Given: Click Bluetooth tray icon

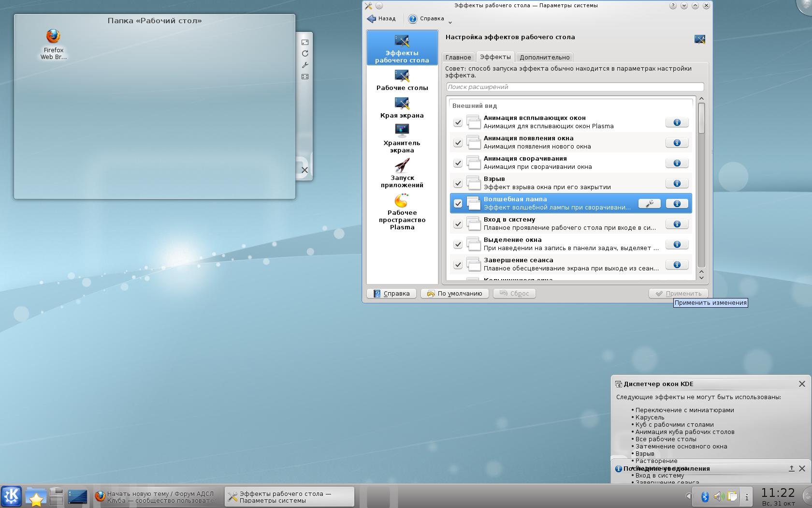Looking at the screenshot, I should point(705,496).
